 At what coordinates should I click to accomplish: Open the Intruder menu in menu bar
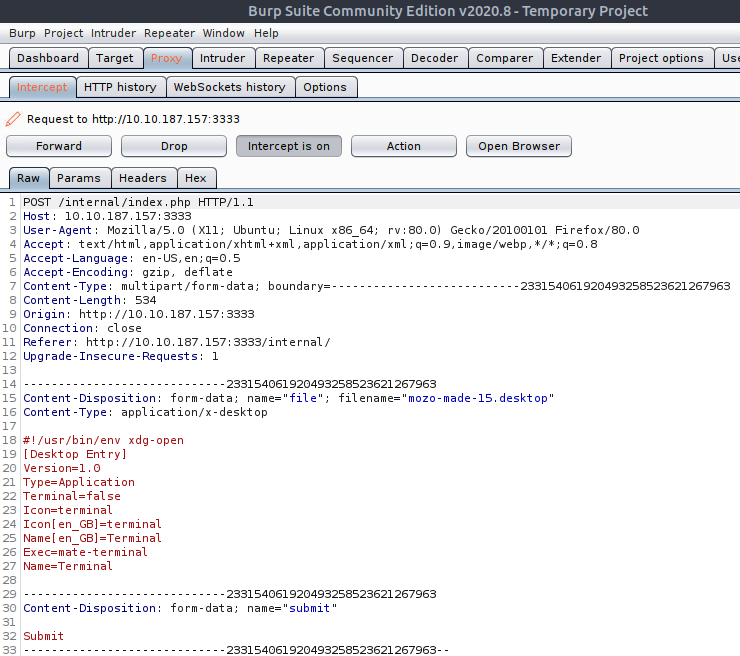113,33
